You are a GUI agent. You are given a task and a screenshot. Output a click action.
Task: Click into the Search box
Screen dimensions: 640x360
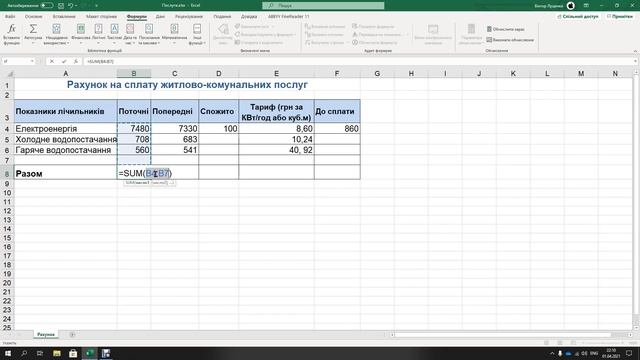coord(323,6)
